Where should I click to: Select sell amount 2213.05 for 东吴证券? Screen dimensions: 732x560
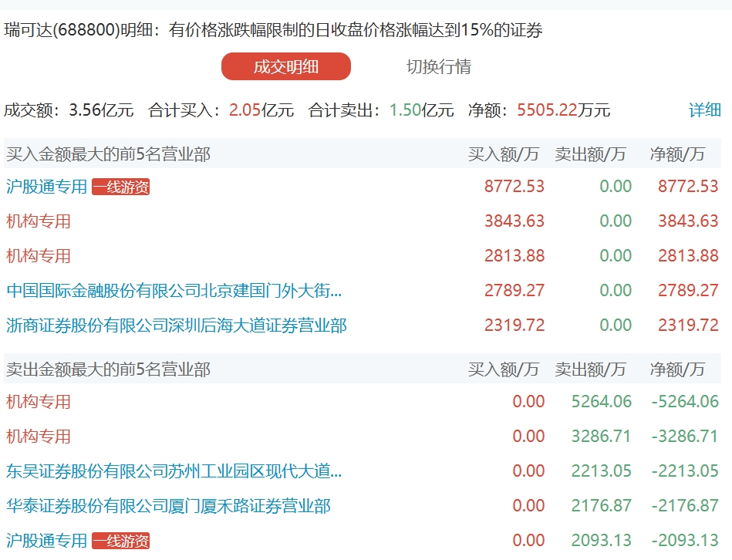coord(602,471)
